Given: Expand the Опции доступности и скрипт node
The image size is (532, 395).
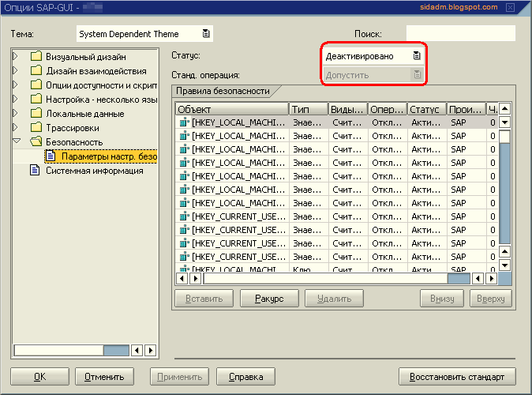Looking at the screenshot, I should point(16,85).
